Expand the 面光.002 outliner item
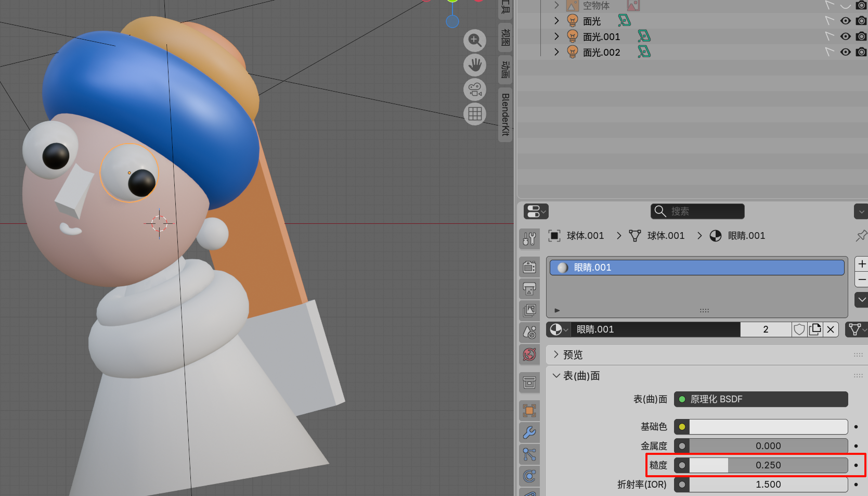 click(556, 52)
